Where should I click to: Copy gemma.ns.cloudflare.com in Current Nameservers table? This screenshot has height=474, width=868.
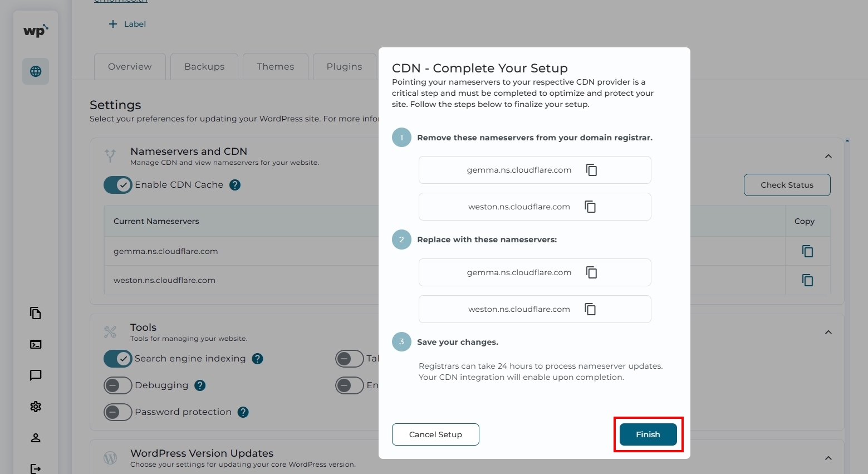[x=807, y=251]
